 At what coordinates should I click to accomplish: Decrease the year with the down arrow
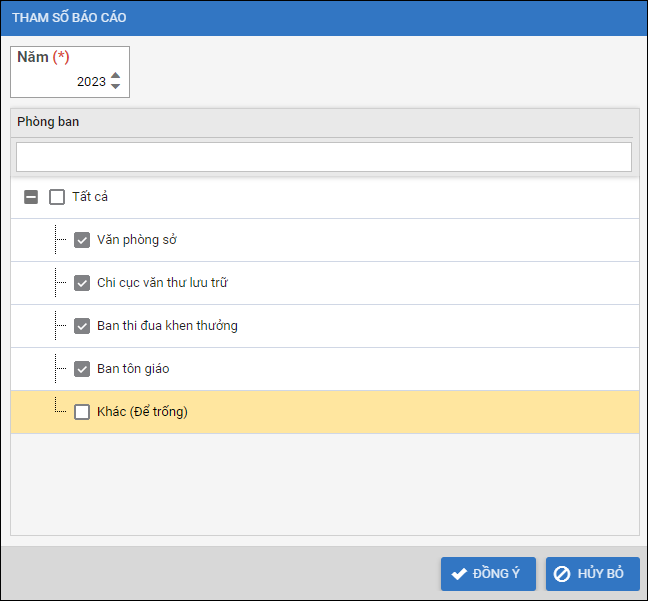tap(116, 87)
